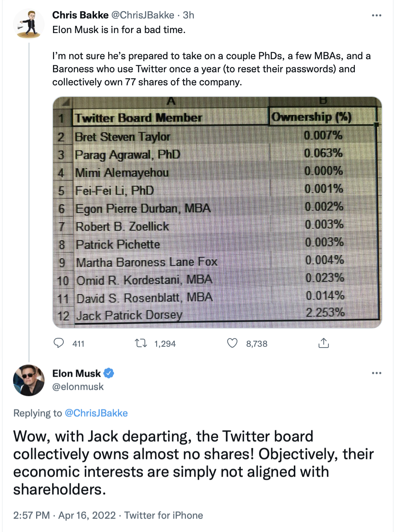Click the Elon Musk display name
The image size is (394, 532).
(76, 373)
